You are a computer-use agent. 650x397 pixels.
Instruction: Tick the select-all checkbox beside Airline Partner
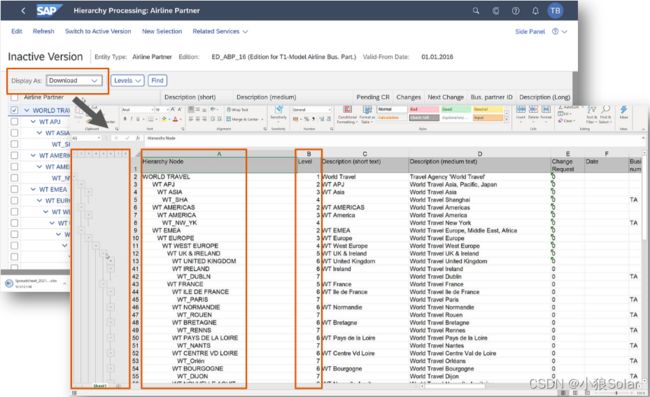pos(14,97)
